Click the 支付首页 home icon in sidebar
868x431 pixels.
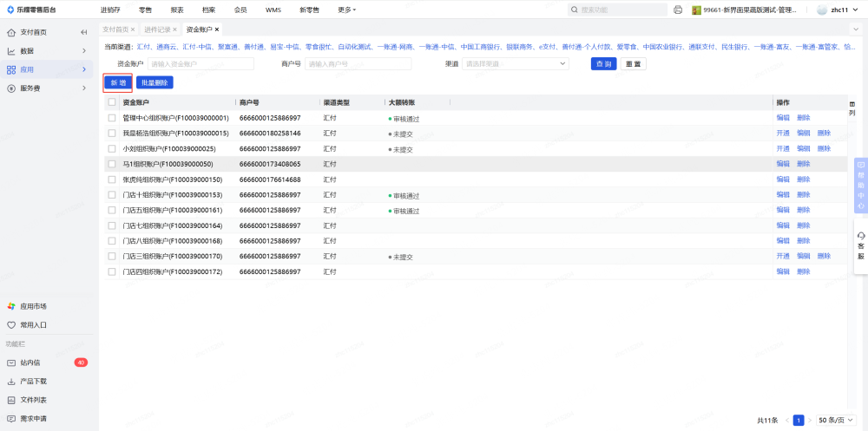pyautogui.click(x=11, y=32)
